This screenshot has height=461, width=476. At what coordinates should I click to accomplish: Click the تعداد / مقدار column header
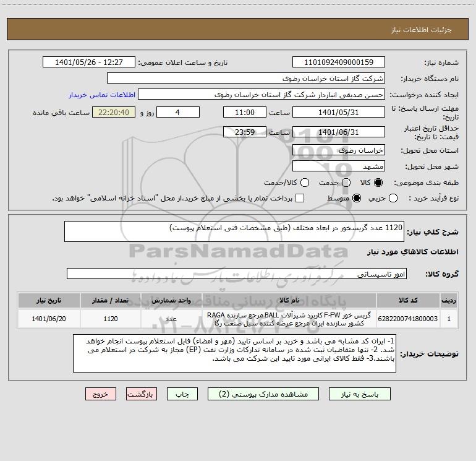(x=111, y=300)
